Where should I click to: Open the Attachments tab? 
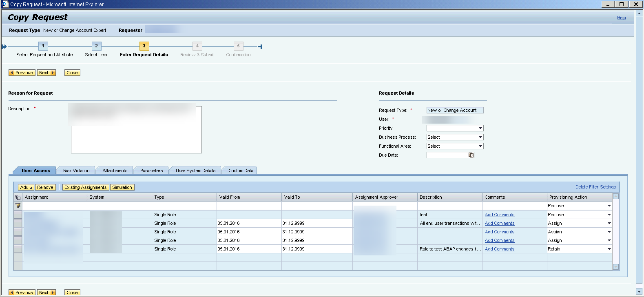115,171
